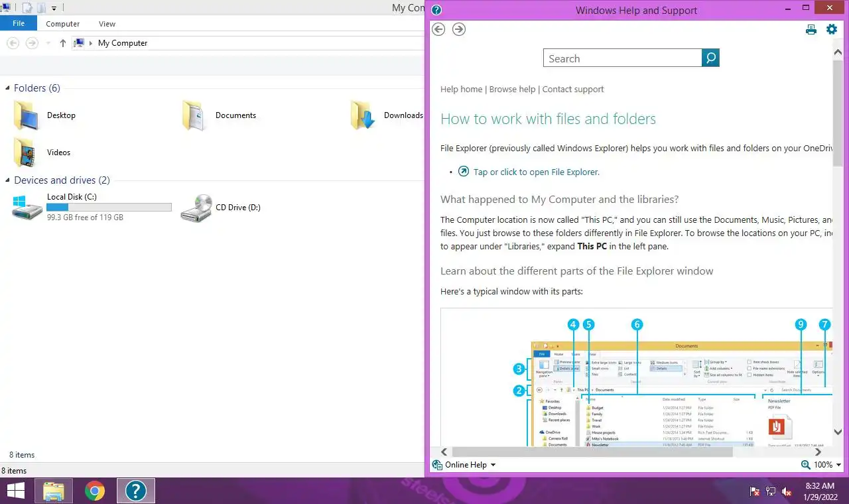This screenshot has height=504, width=849.
Task: Print the current help topic
Action: [x=811, y=29]
